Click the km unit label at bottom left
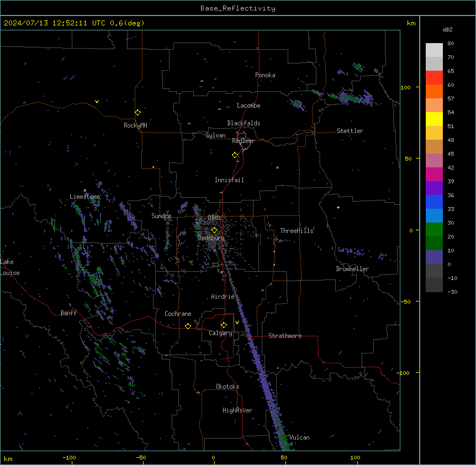 [x=8, y=459]
